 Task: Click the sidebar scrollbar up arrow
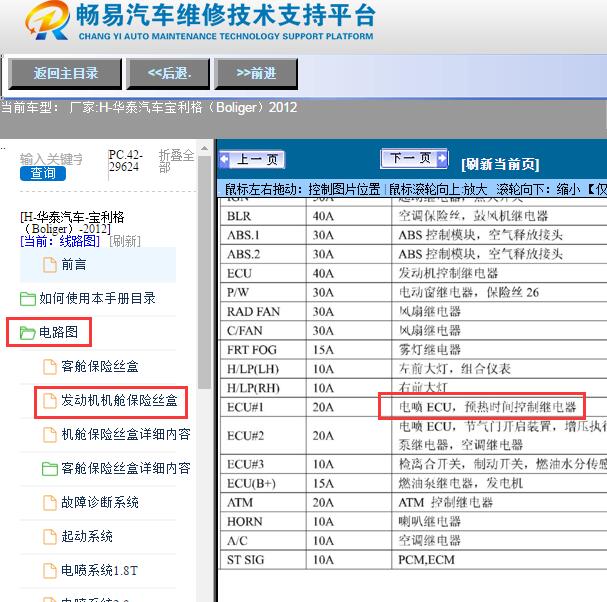click(x=204, y=148)
